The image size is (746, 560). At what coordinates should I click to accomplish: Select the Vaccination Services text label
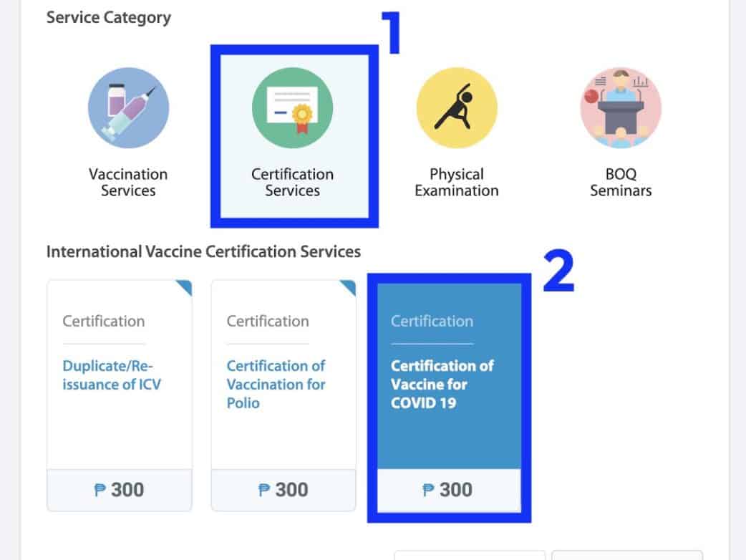point(128,183)
